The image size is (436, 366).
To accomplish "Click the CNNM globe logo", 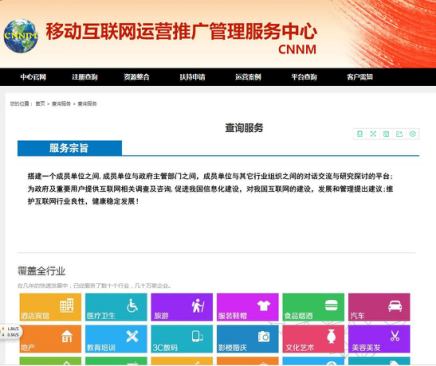I will coord(21,36).
